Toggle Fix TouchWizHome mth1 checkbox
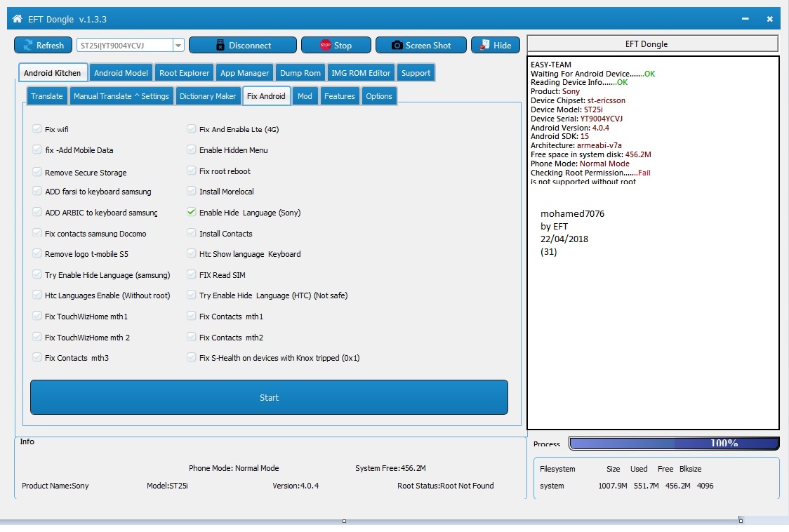Screen dimensions: 789x532 pos(37,316)
